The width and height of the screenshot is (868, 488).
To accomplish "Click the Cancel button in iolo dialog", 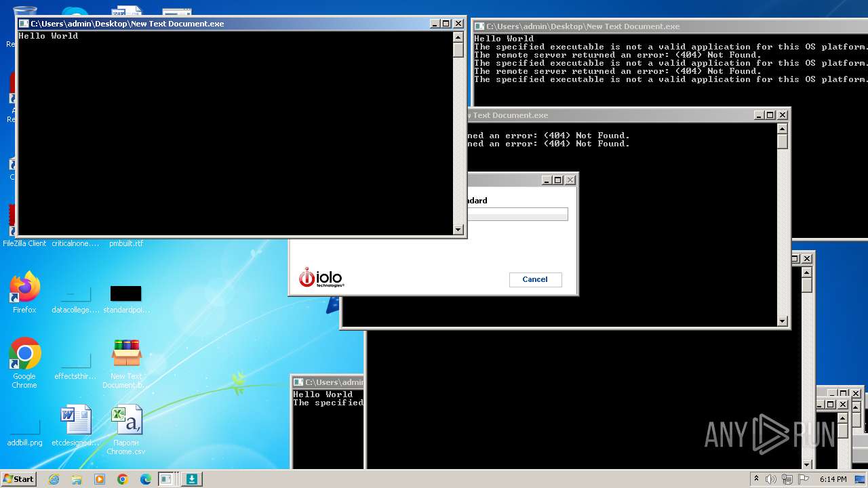I will click(x=535, y=279).
